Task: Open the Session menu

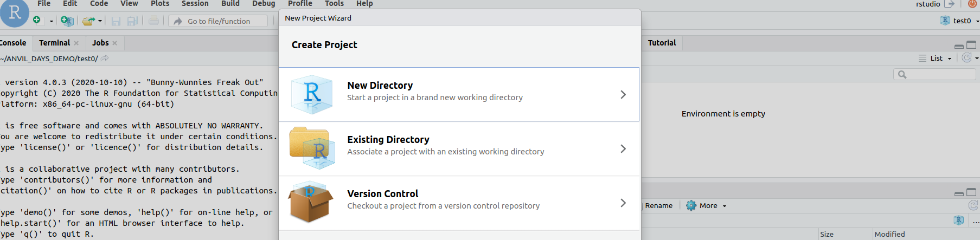Action: (x=195, y=4)
